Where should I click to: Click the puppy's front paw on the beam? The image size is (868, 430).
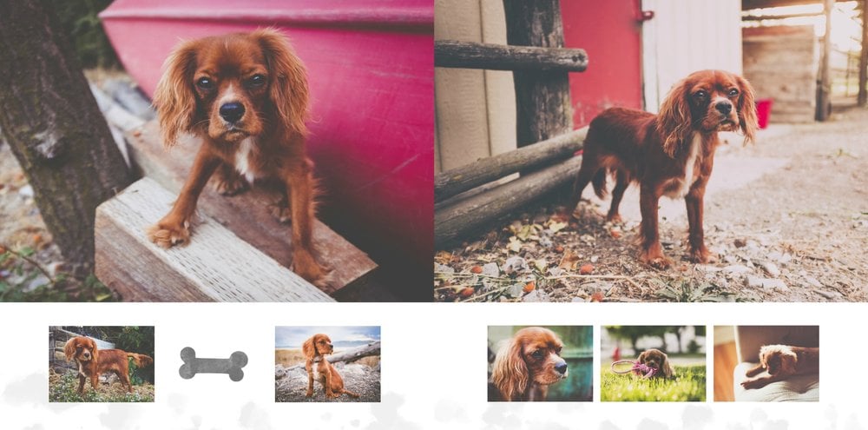point(169,233)
